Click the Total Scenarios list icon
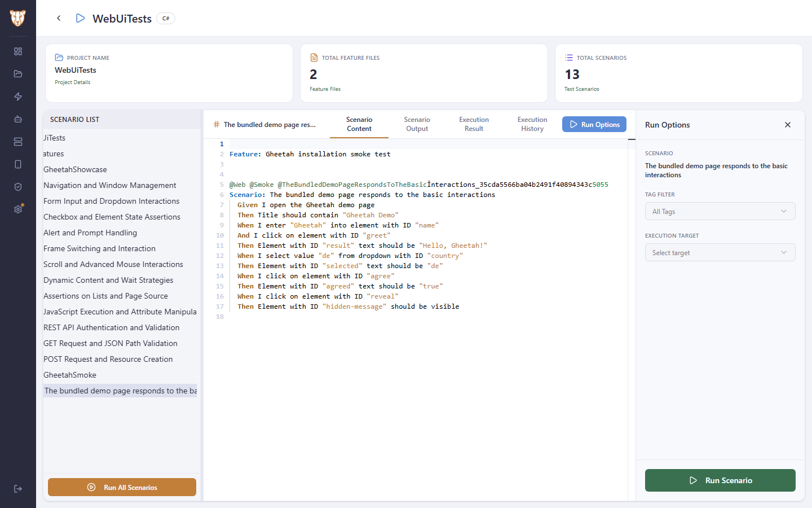 pos(569,58)
